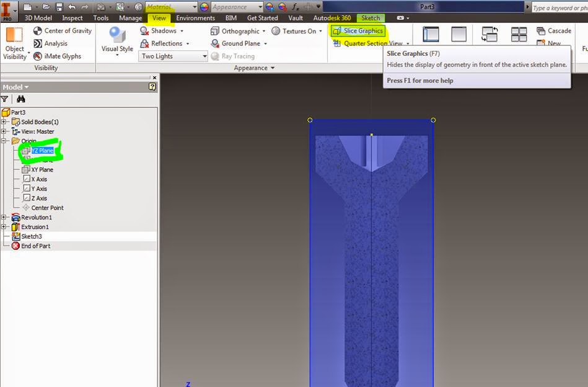The image size is (588, 387).
Task: Click the clean screen window icon
Action: pyautogui.click(x=459, y=34)
